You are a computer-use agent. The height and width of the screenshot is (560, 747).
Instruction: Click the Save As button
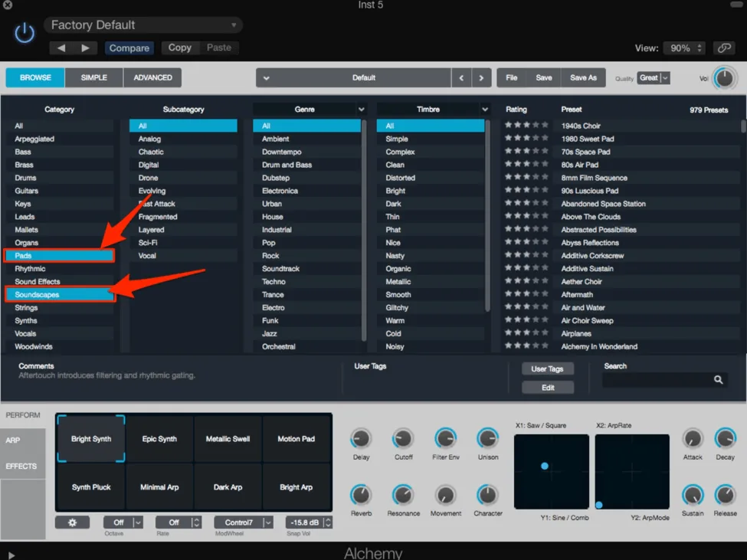pyautogui.click(x=583, y=77)
